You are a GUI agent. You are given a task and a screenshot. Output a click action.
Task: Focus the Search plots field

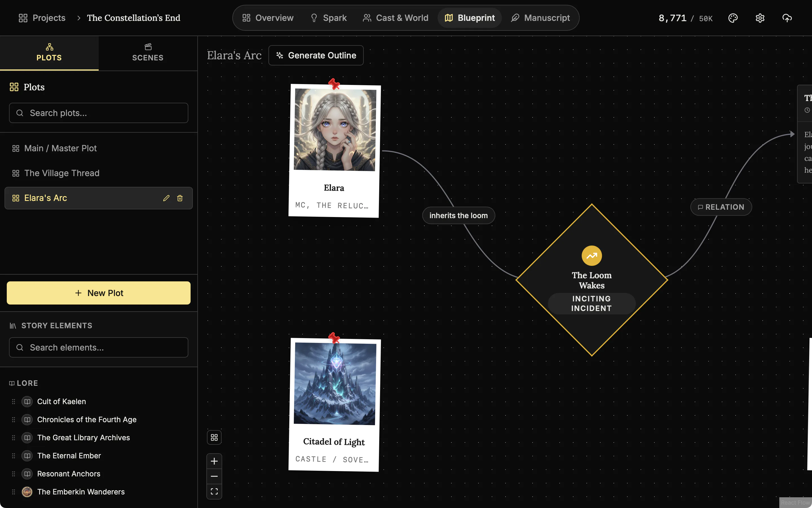(x=99, y=113)
